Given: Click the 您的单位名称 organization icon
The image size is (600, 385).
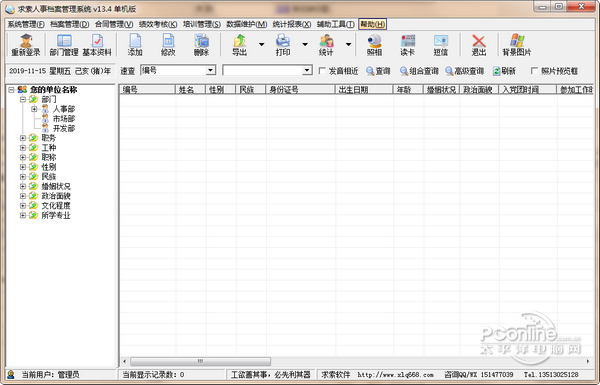Looking at the screenshot, I should [22, 90].
